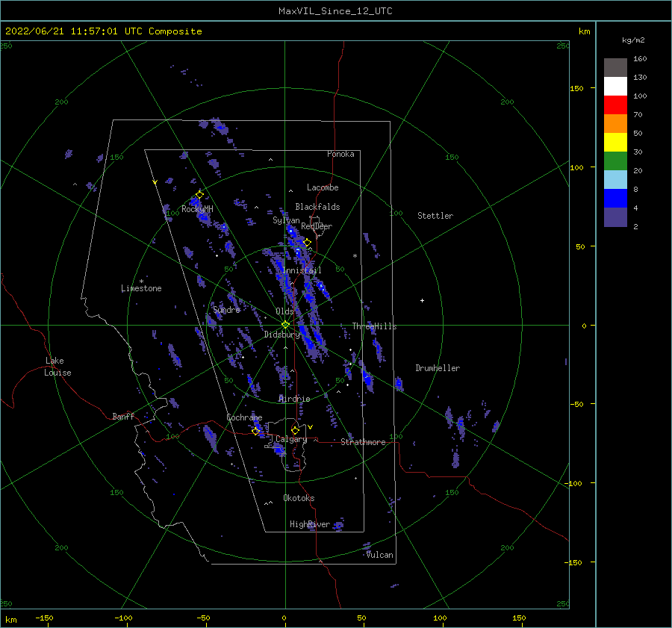Click the radar center marker near Didsbury

click(285, 325)
